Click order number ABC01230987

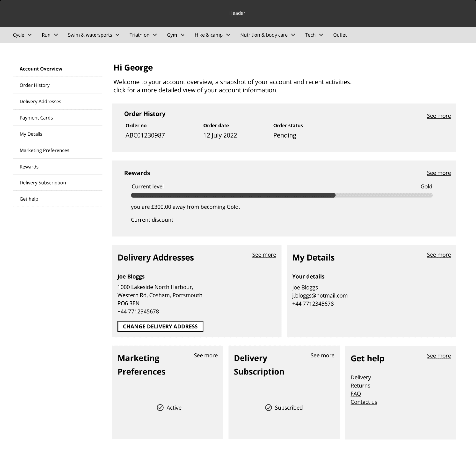(x=145, y=135)
